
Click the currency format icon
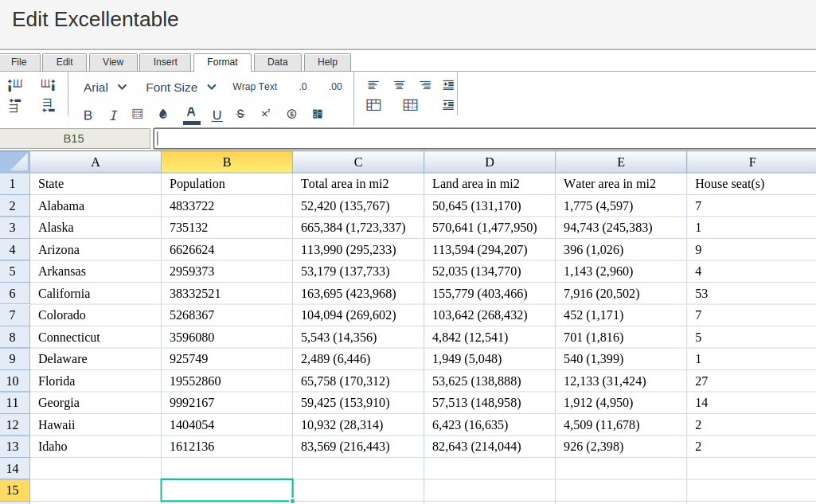[291, 115]
